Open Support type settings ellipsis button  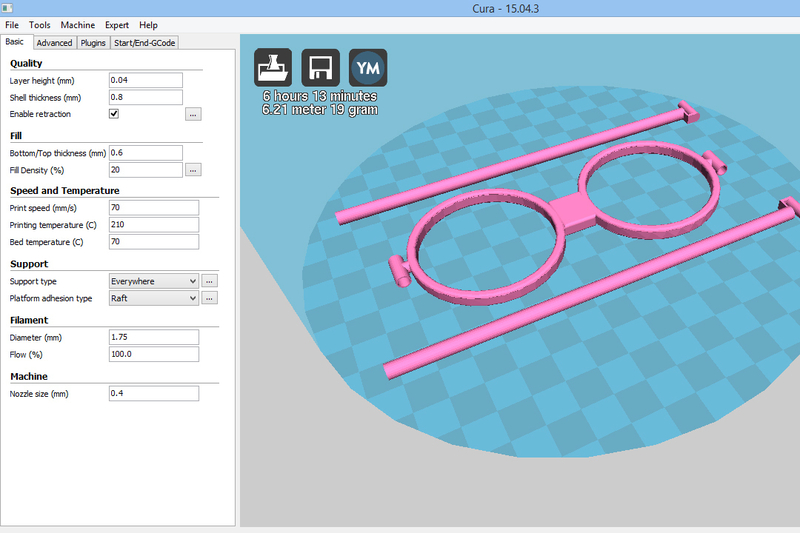pos(209,281)
